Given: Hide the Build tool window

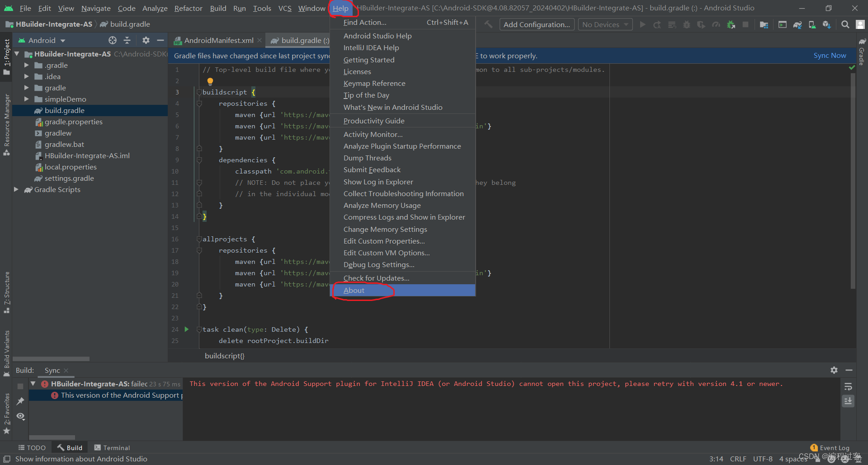Looking at the screenshot, I should tap(849, 370).
